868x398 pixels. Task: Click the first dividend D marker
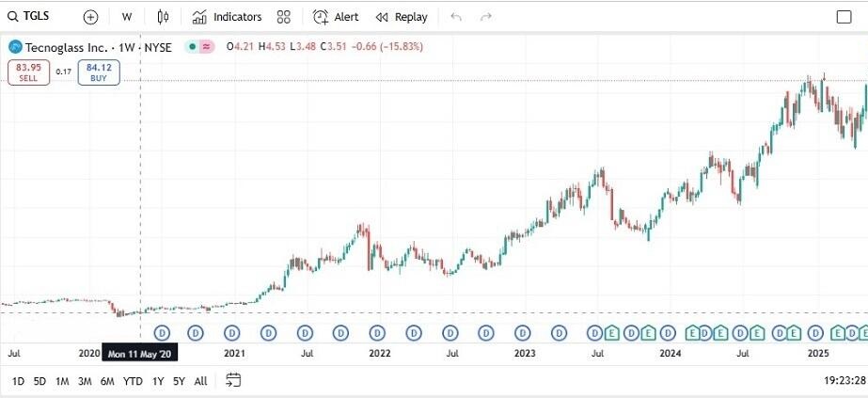[x=161, y=332]
